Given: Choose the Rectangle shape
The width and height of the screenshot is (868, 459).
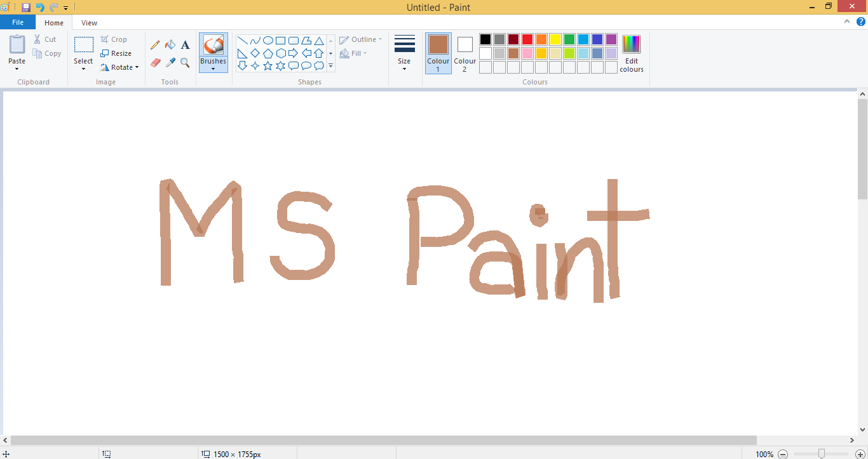Looking at the screenshot, I should click(x=280, y=41).
